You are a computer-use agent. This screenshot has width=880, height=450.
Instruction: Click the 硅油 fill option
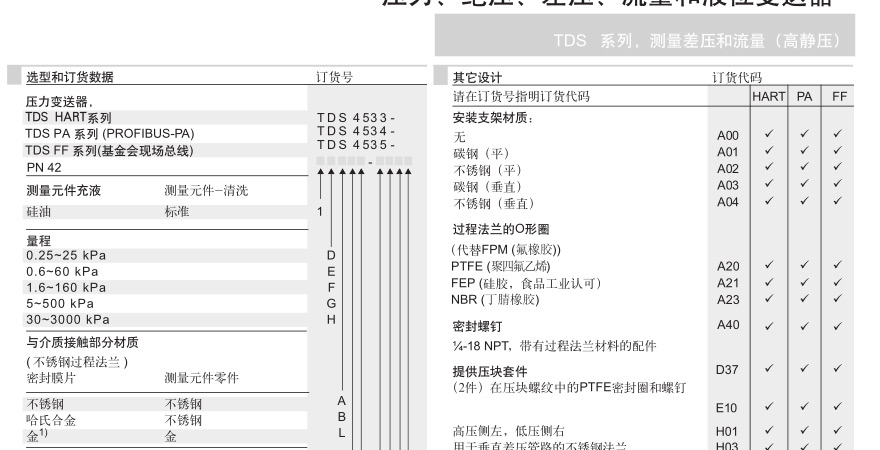click(x=38, y=212)
